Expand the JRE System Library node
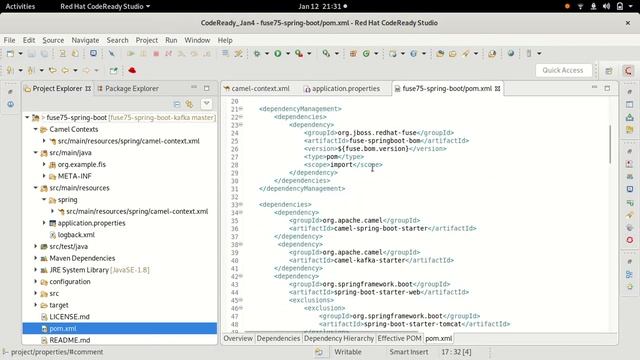640x360 pixels. (36, 270)
